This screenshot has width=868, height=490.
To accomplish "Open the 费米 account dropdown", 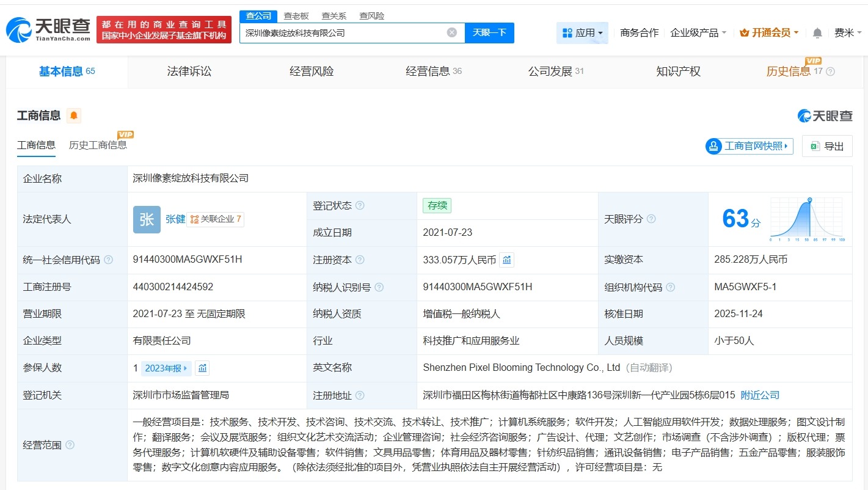I will [x=846, y=32].
